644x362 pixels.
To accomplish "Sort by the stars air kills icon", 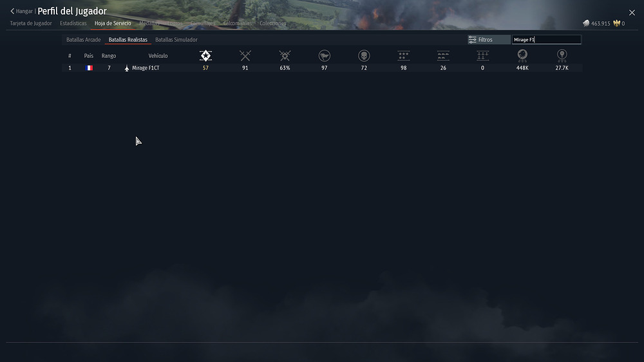I will [403, 55].
